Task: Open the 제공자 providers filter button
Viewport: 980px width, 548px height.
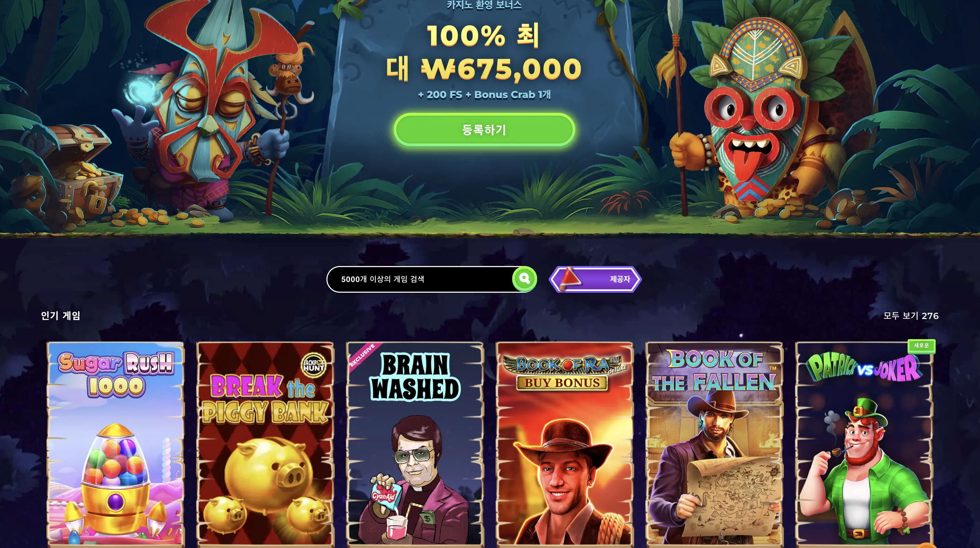Action: tap(595, 279)
